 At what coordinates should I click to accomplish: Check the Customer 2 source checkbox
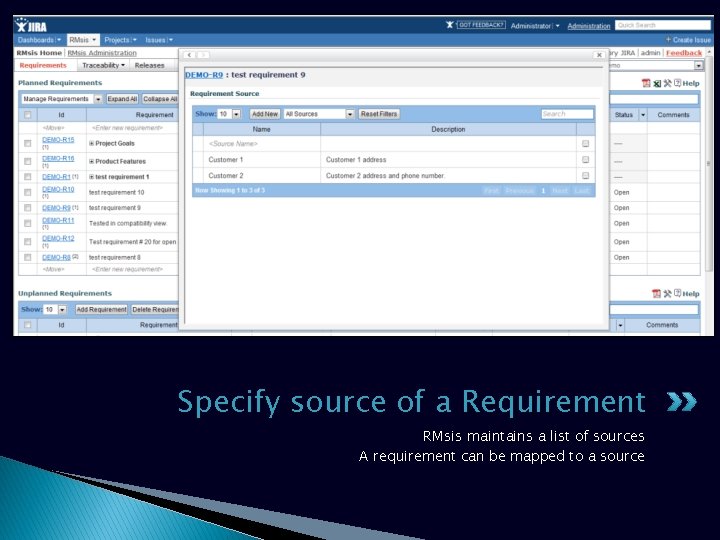tap(585, 175)
